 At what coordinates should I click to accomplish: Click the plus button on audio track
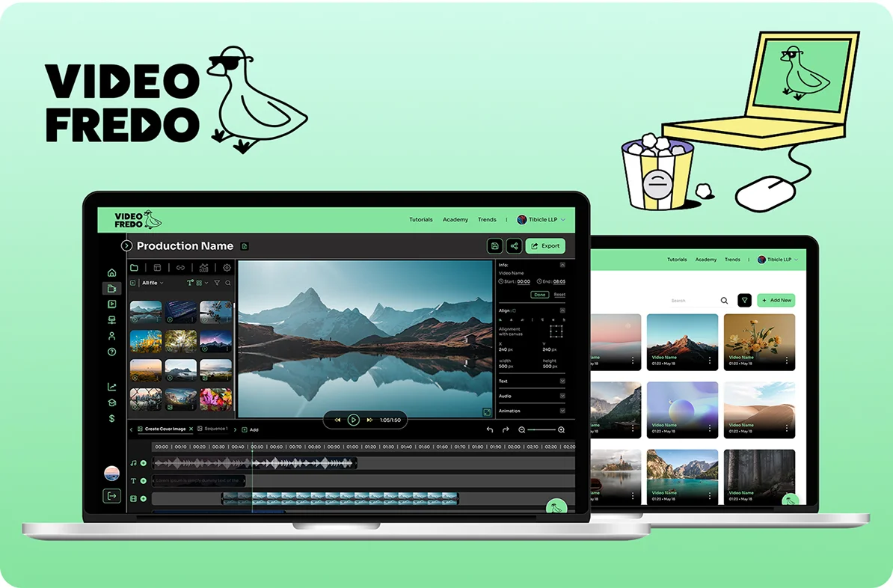(144, 463)
